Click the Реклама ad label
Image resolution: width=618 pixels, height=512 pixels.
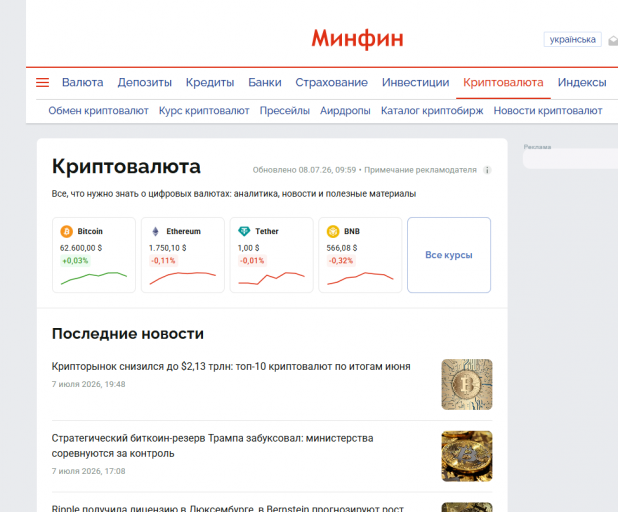(537, 147)
